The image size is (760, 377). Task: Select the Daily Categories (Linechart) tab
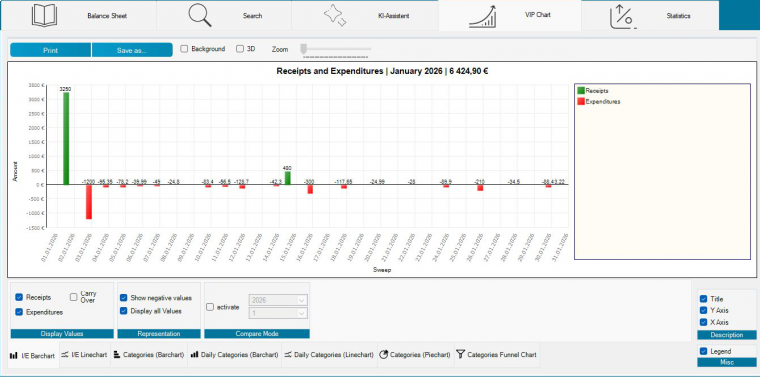(x=329, y=355)
